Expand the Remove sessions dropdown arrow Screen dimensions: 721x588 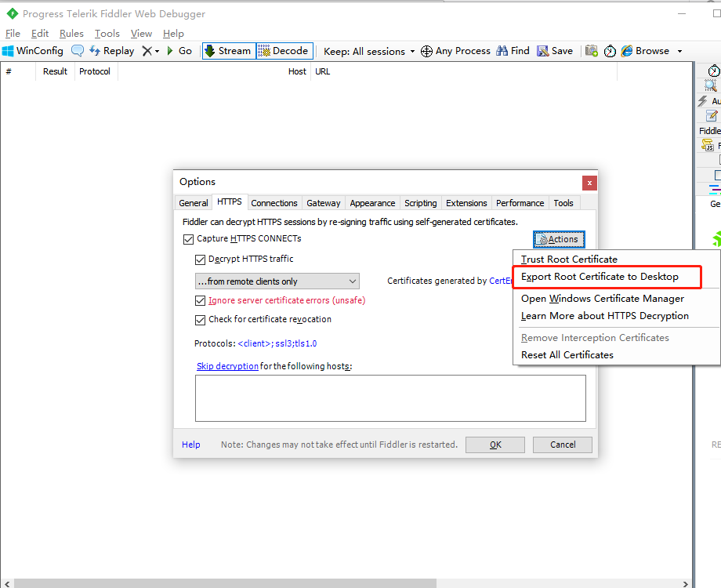157,52
